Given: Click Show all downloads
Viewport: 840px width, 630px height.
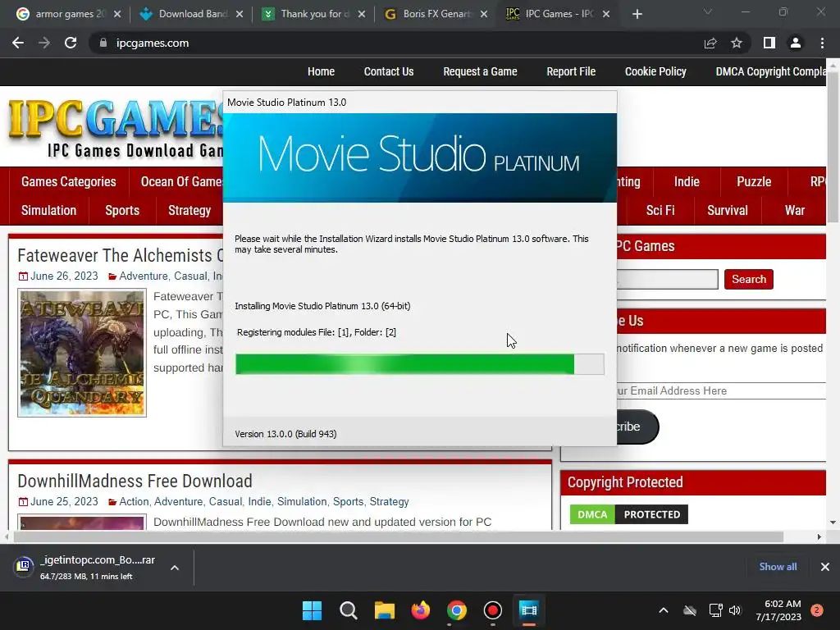Looking at the screenshot, I should pos(778,567).
